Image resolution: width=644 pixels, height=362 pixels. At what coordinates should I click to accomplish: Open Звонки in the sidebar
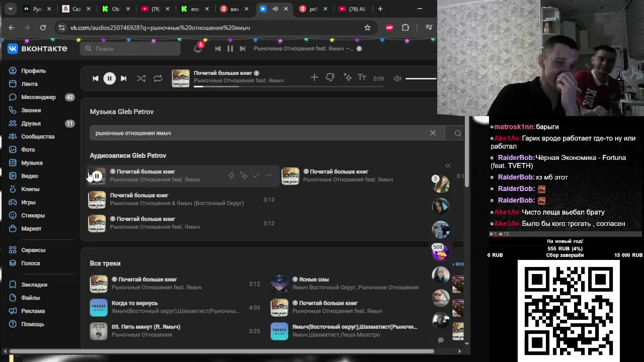(31, 110)
